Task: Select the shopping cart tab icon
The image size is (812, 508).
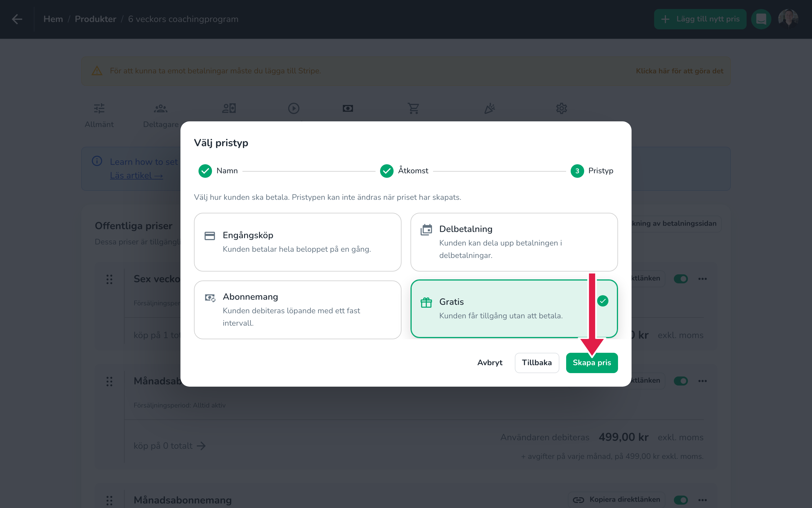Action: click(x=413, y=108)
